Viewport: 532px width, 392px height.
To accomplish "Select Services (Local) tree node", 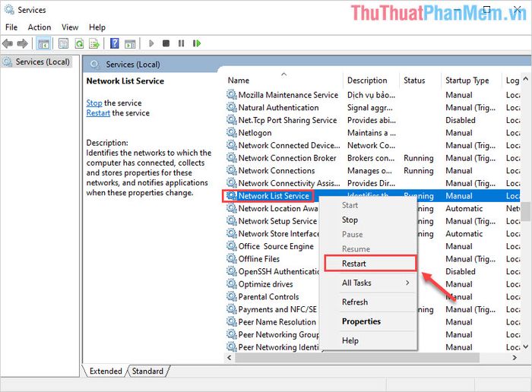I will [36, 62].
